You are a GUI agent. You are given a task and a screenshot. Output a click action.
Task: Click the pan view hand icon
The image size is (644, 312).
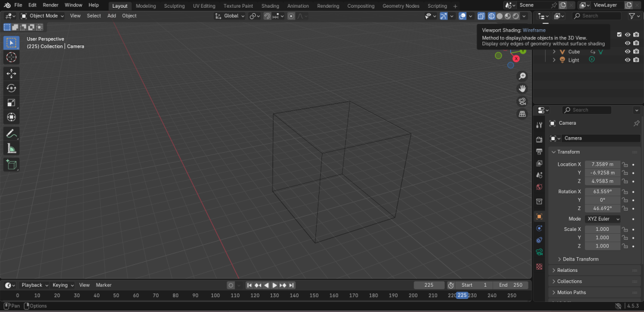[522, 88]
